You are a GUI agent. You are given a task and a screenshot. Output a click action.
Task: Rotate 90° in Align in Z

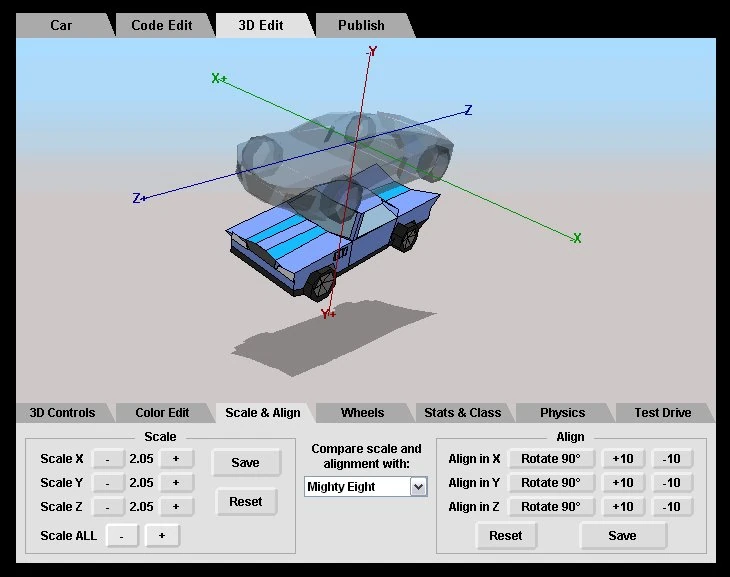[551, 507]
